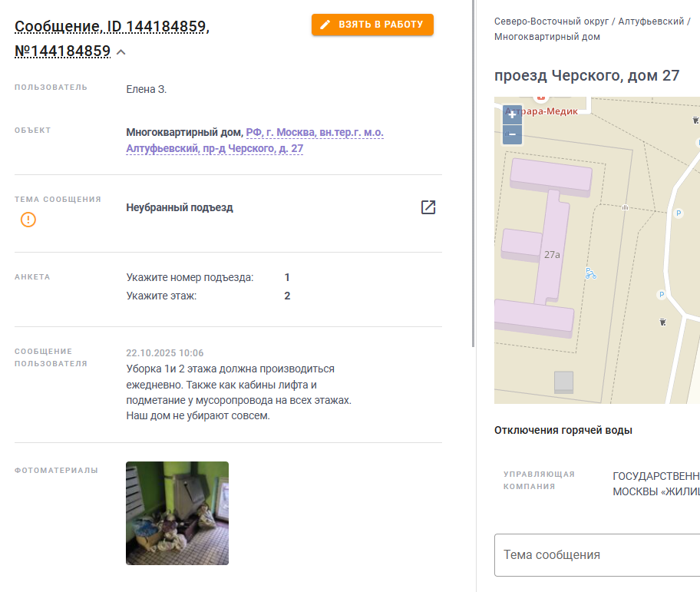Open the attached photo thumbnail
The height and width of the screenshot is (592, 700).
click(x=177, y=513)
